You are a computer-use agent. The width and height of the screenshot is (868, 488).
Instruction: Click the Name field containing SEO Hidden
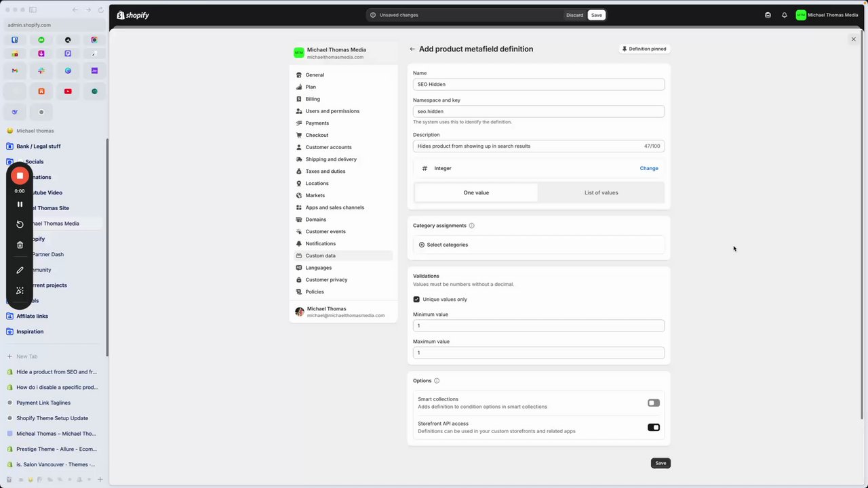tap(538, 84)
